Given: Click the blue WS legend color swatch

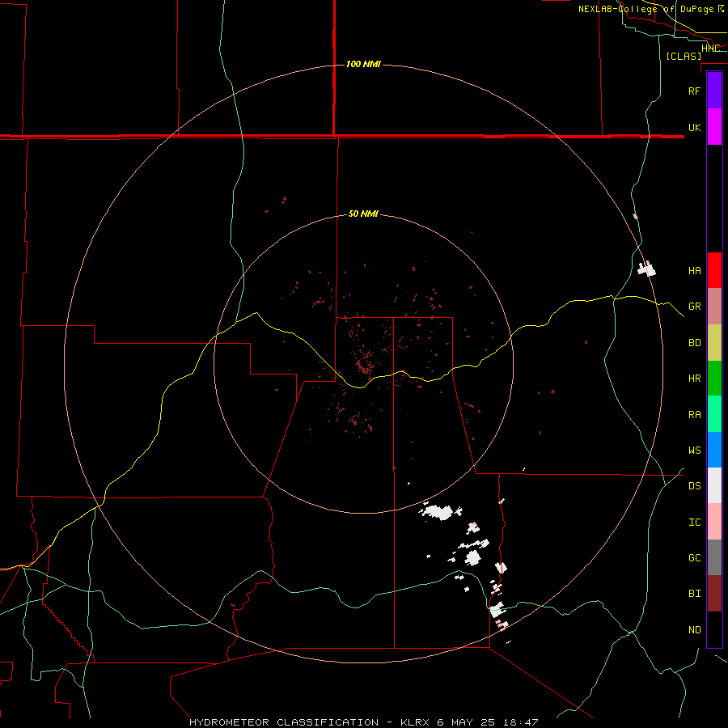Looking at the screenshot, I should click(714, 450).
